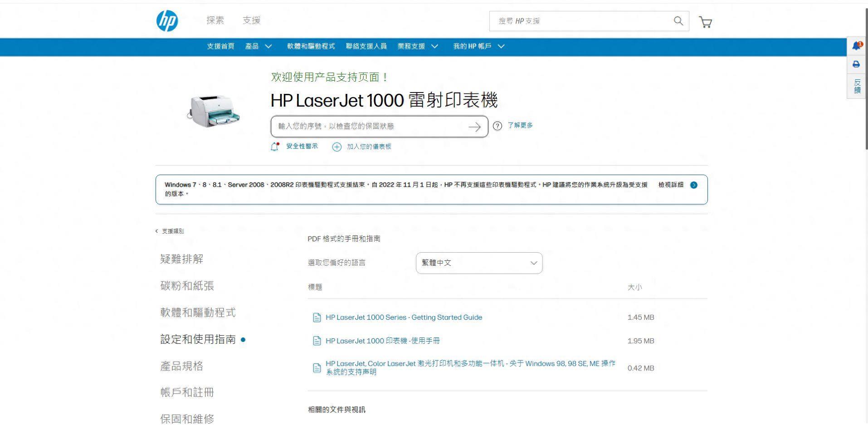The width and height of the screenshot is (868, 425).
Task: Open HP LaserJet 1000 印表機 使用手冊
Action: [383, 341]
